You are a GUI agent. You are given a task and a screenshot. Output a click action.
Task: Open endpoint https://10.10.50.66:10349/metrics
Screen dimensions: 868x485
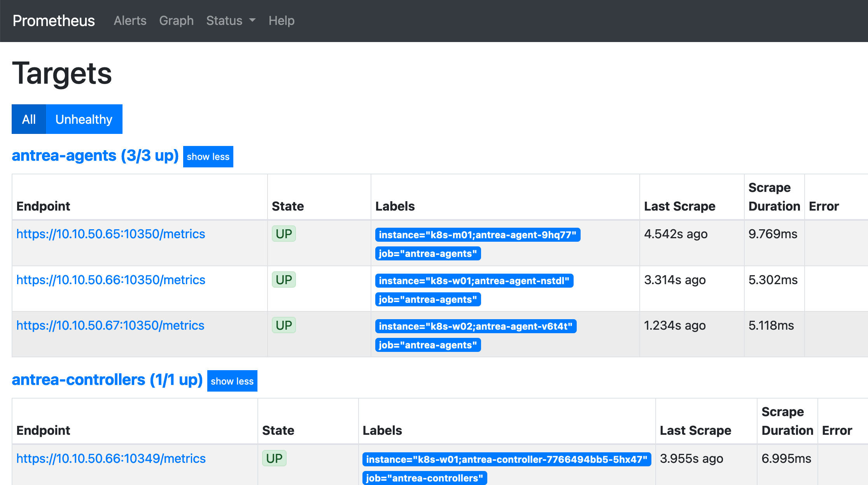pyautogui.click(x=111, y=459)
